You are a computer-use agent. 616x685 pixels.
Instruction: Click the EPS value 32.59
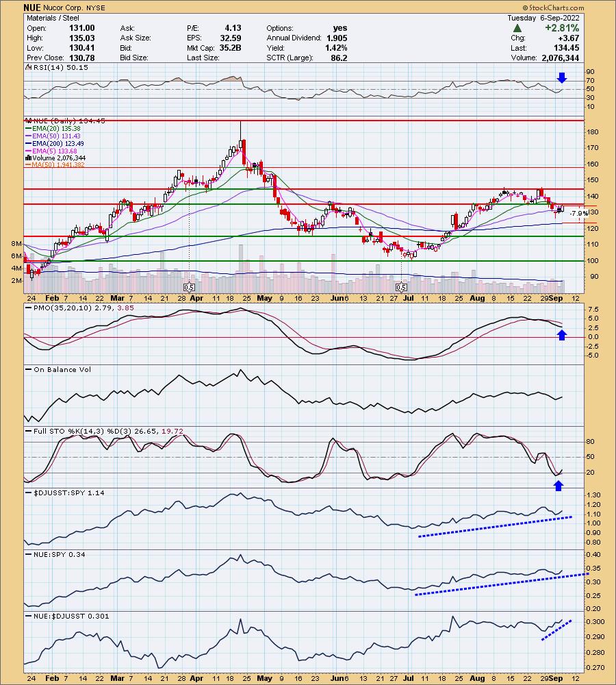coord(231,38)
